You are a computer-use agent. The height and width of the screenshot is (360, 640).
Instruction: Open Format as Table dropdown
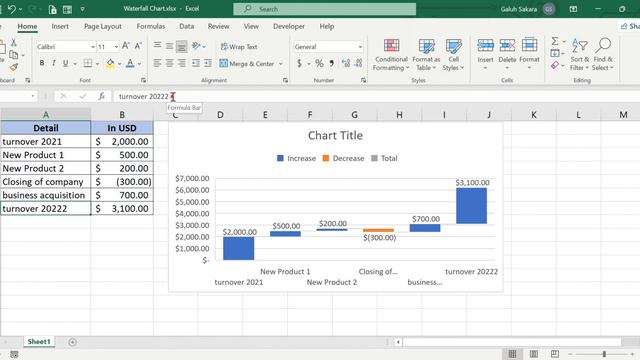[x=426, y=56]
